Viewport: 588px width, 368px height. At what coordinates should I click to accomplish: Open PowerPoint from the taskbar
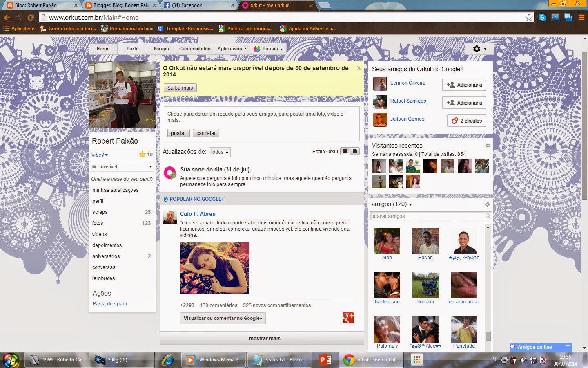click(325, 360)
